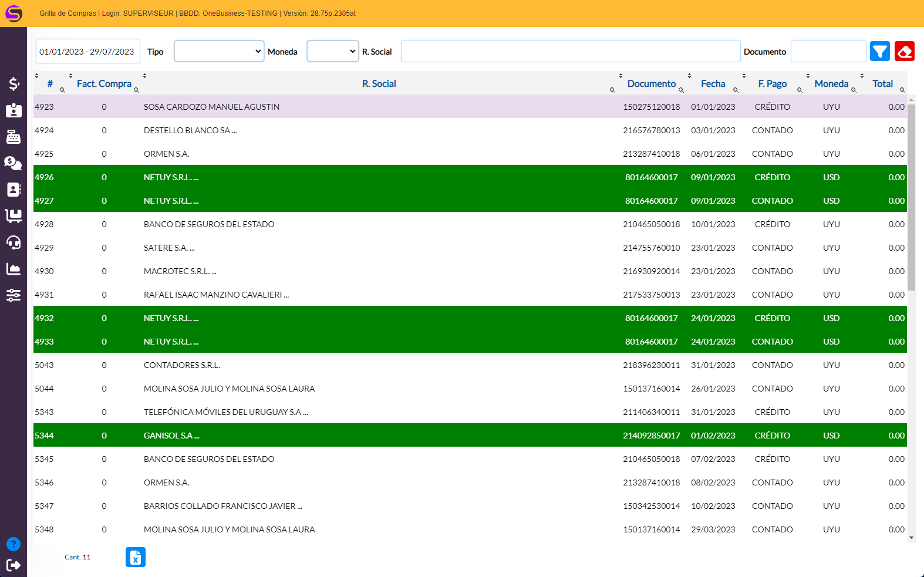Export grid using the Excel icon
This screenshot has height=577, width=924.
tap(136, 557)
